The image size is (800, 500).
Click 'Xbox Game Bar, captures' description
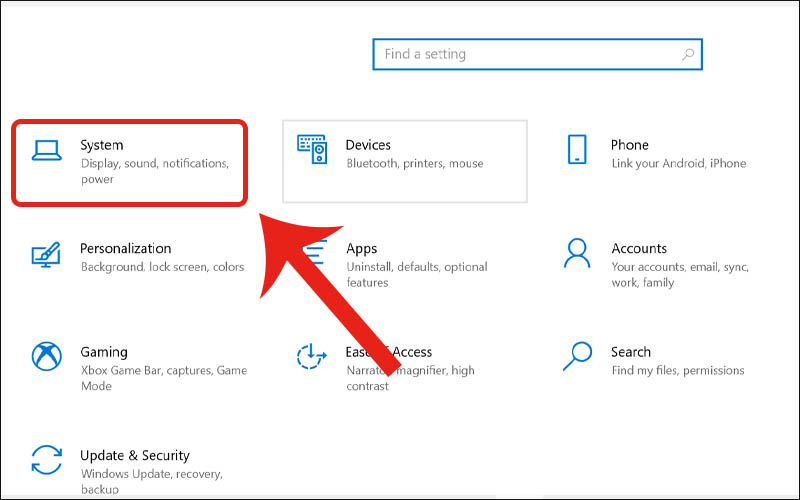click(164, 378)
